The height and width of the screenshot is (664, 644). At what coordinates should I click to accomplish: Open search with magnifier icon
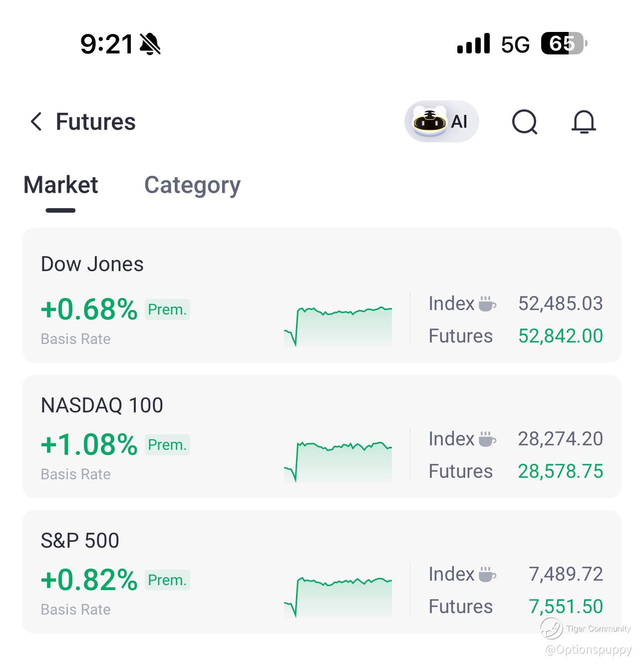click(x=525, y=122)
